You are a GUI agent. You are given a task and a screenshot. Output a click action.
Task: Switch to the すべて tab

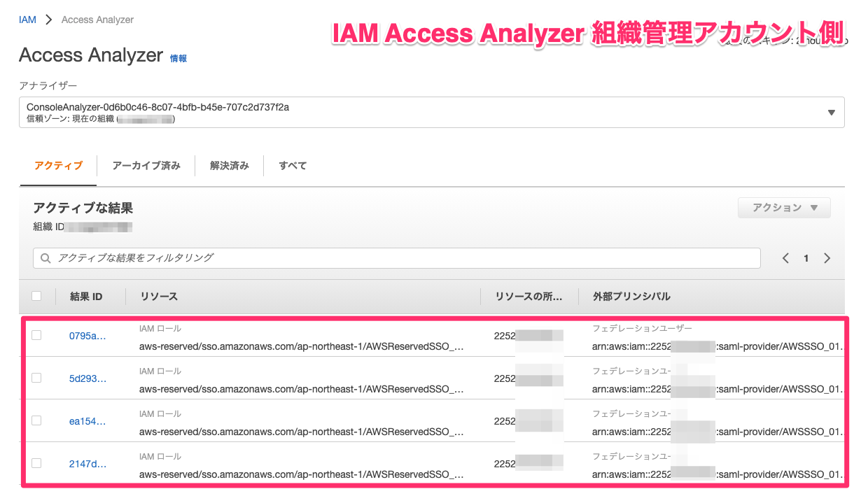coord(293,166)
